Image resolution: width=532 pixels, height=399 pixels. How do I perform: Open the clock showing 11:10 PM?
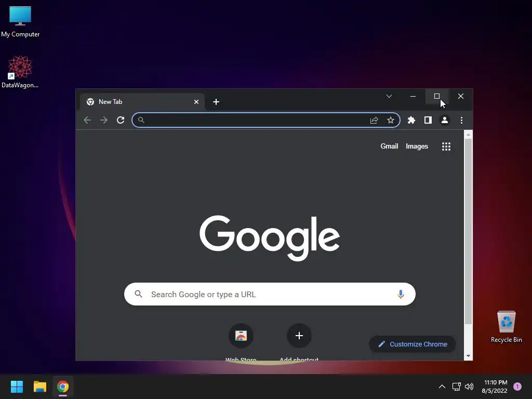pyautogui.click(x=495, y=387)
